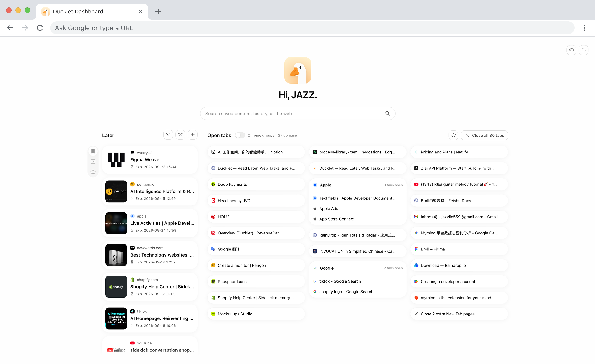Collapse the Apple tab group header

[358, 185]
